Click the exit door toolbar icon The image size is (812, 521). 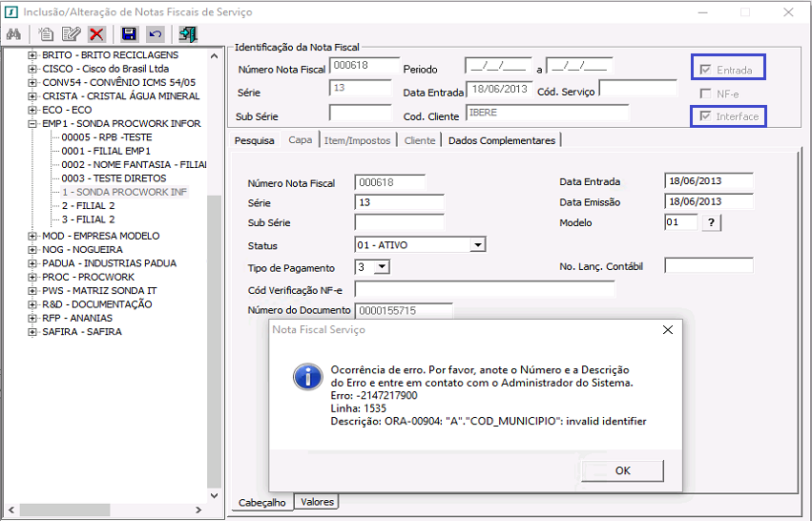coord(187,34)
